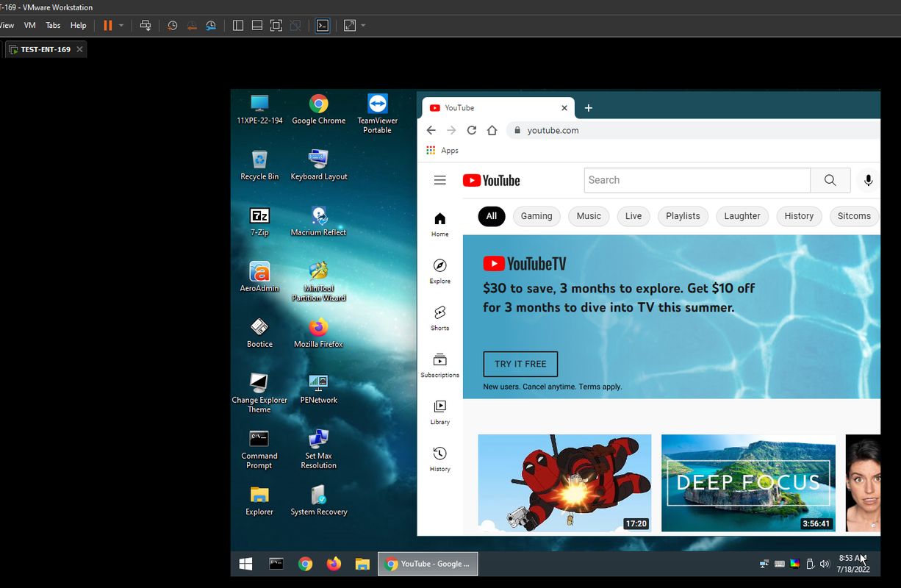Click the revert to snapshot icon

coord(192,25)
